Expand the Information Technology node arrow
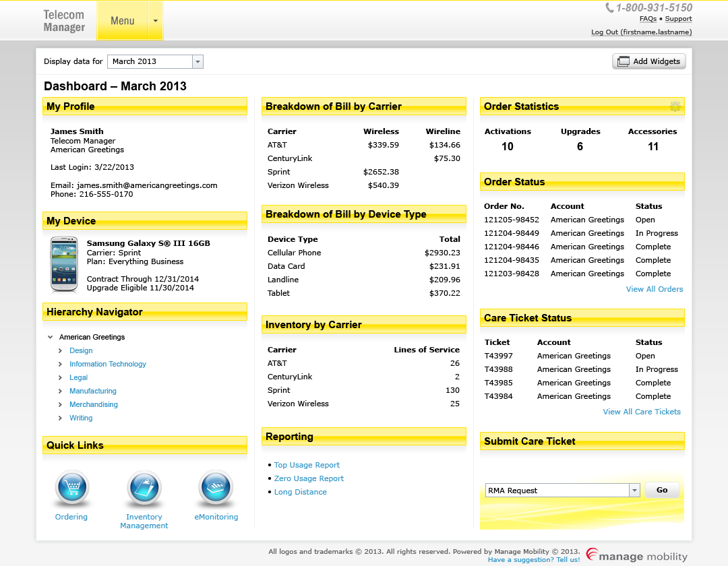Screen dimensions: 728x566 (61, 364)
